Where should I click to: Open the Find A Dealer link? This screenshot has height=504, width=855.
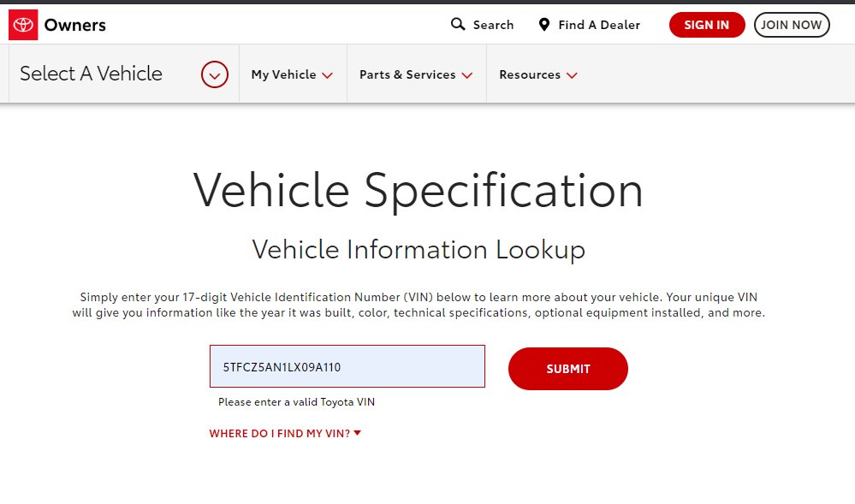599,25
